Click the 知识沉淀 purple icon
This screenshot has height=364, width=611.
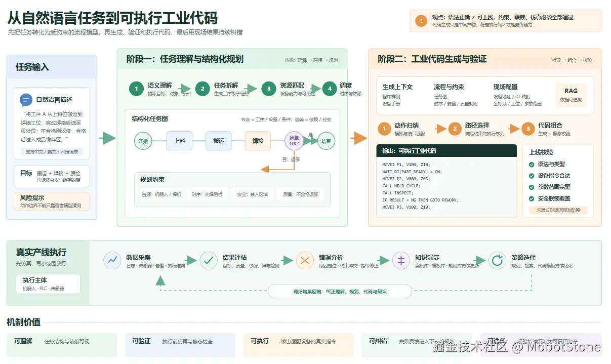(401, 260)
